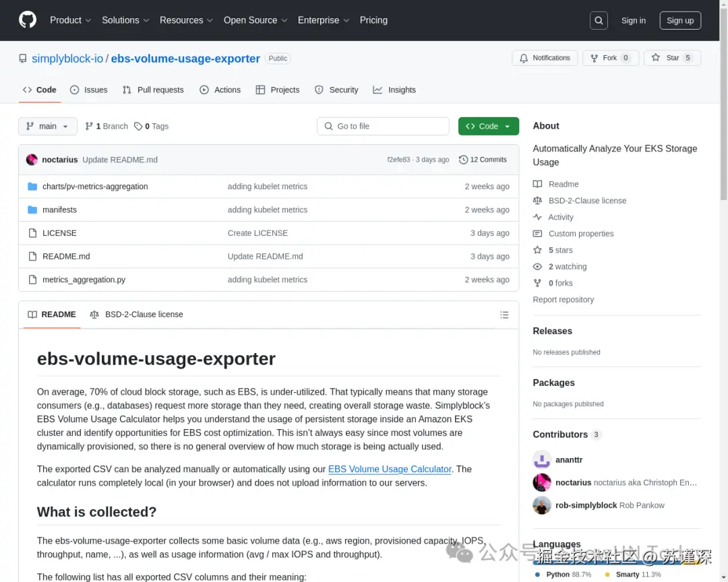Click the stars icon in About
Image resolution: width=728 pixels, height=582 pixels.
(x=537, y=250)
